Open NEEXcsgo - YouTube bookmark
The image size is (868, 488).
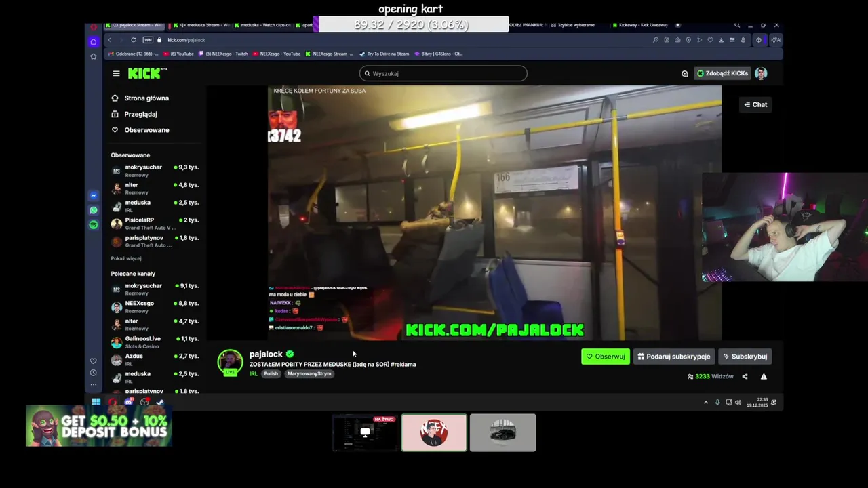(277, 54)
